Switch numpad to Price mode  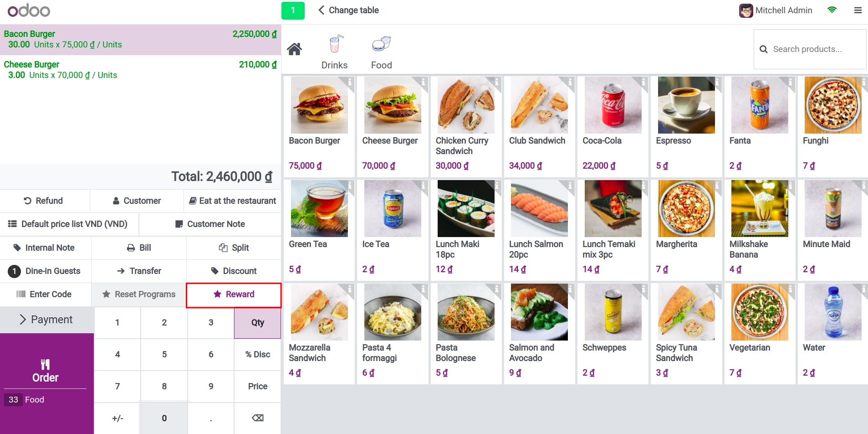point(258,386)
